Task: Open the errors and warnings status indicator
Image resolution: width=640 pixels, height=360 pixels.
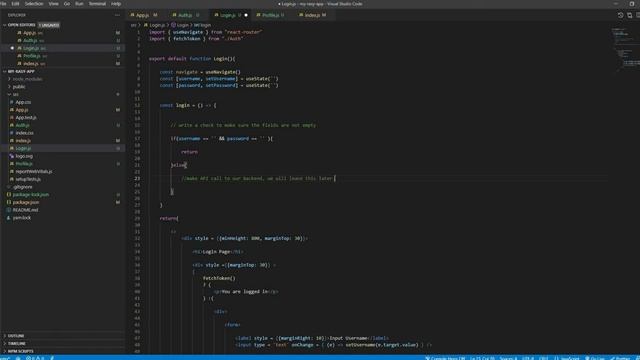Action: [x=35, y=358]
